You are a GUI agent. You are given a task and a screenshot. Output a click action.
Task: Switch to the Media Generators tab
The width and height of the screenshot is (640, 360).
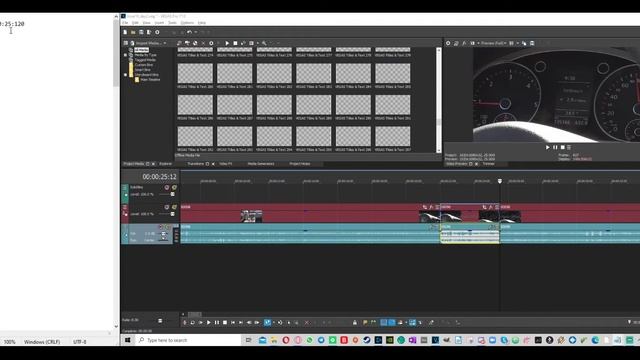[261, 164]
